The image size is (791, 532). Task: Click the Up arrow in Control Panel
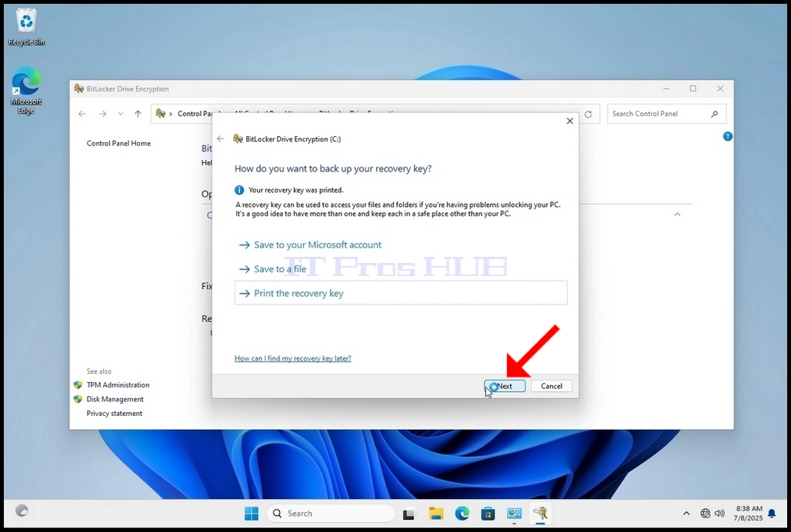pos(138,114)
